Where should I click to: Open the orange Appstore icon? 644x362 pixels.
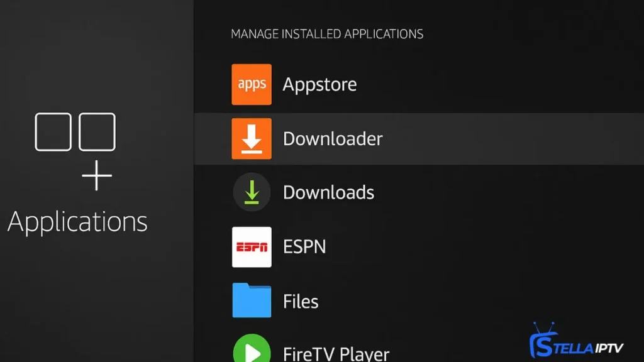point(252,84)
